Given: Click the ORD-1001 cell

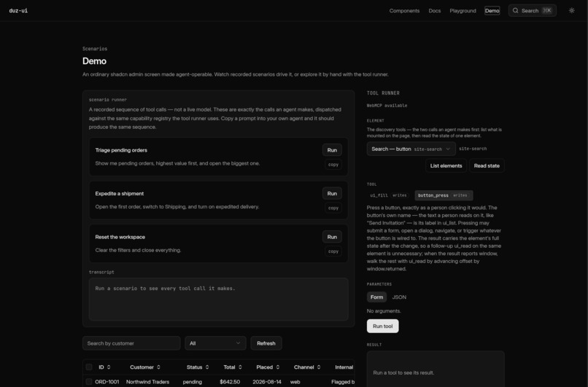Looking at the screenshot, I should point(107,382).
